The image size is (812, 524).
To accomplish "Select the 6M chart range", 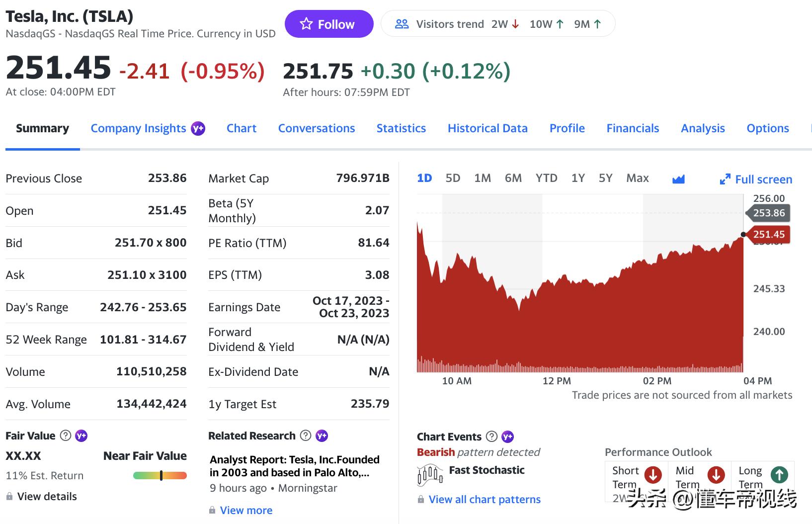I will pyautogui.click(x=513, y=178).
